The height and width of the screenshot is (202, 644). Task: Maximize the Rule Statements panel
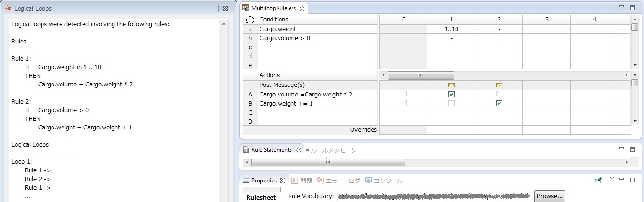click(x=633, y=149)
